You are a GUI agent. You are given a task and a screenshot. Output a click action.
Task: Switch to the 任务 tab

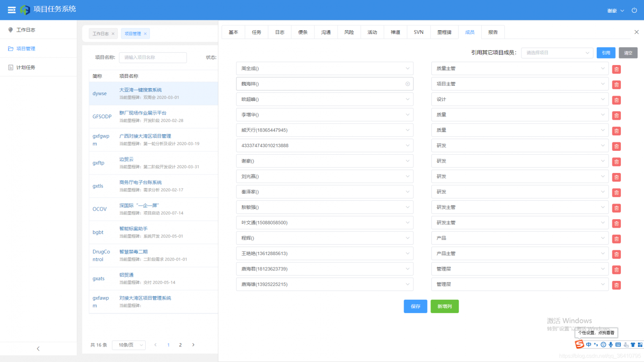pos(256,32)
